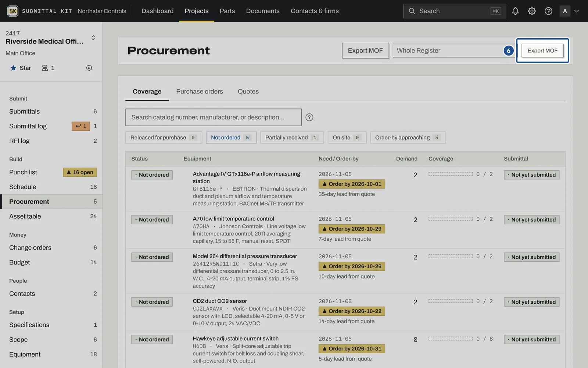View project members icon showing 1
The width and height of the screenshot is (588, 368).
(48, 68)
